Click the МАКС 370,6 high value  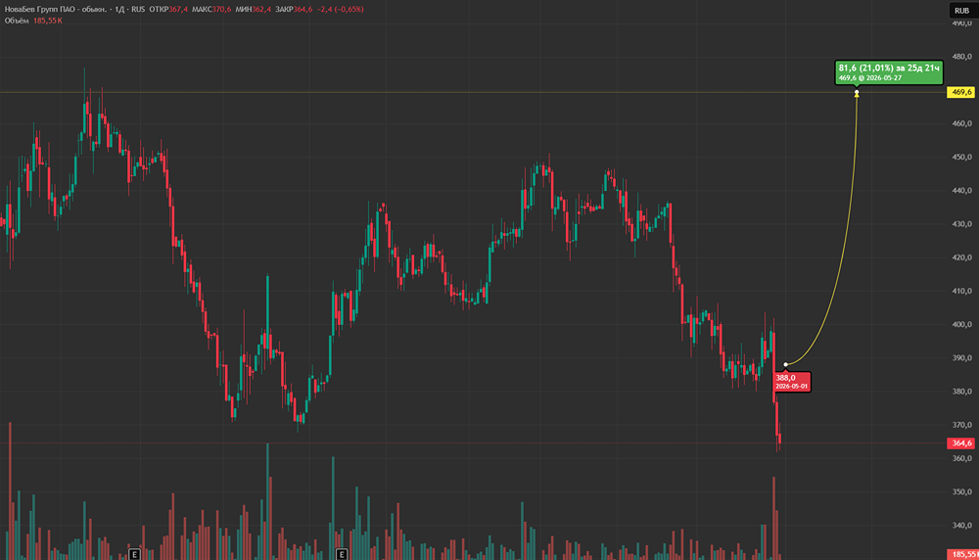[x=211, y=10]
